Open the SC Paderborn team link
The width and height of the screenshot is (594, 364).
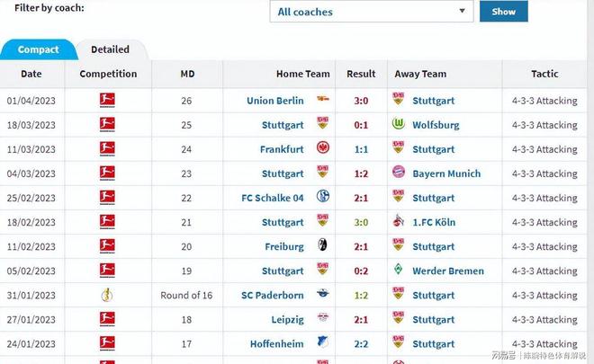coord(271,295)
